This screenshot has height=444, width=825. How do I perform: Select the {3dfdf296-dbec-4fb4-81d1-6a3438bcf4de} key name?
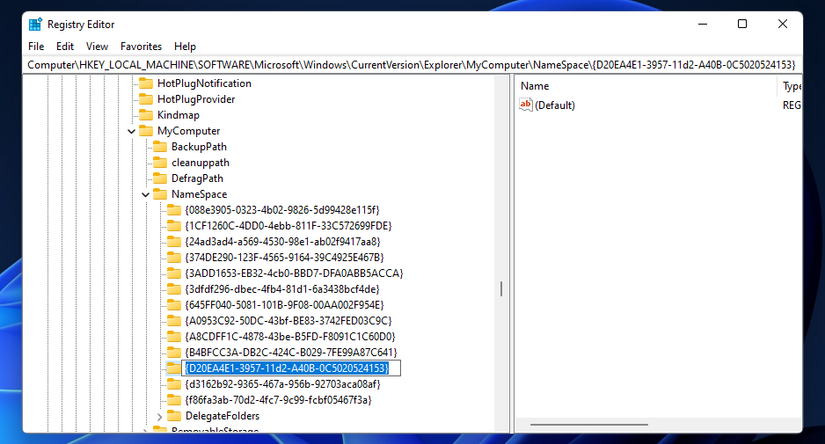[x=282, y=289]
